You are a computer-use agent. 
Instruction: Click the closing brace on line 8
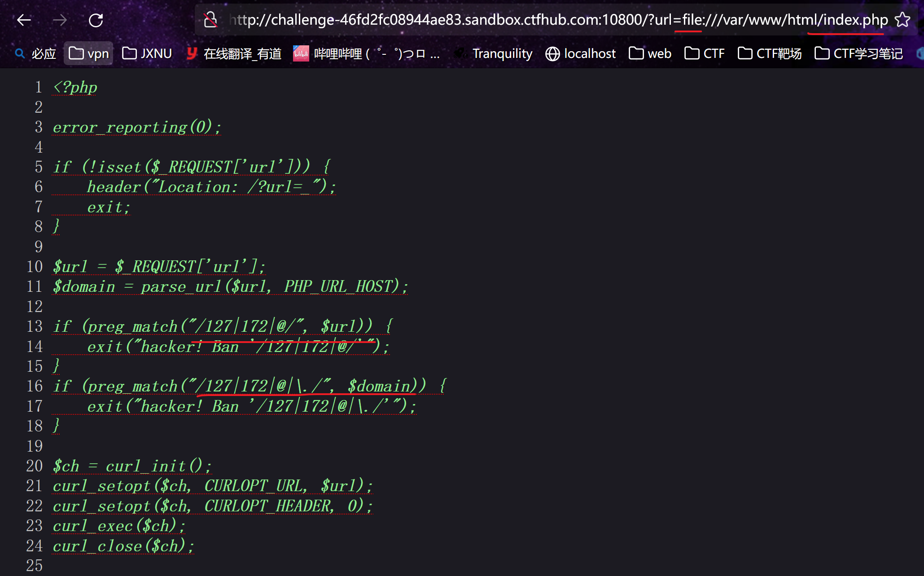point(56,227)
